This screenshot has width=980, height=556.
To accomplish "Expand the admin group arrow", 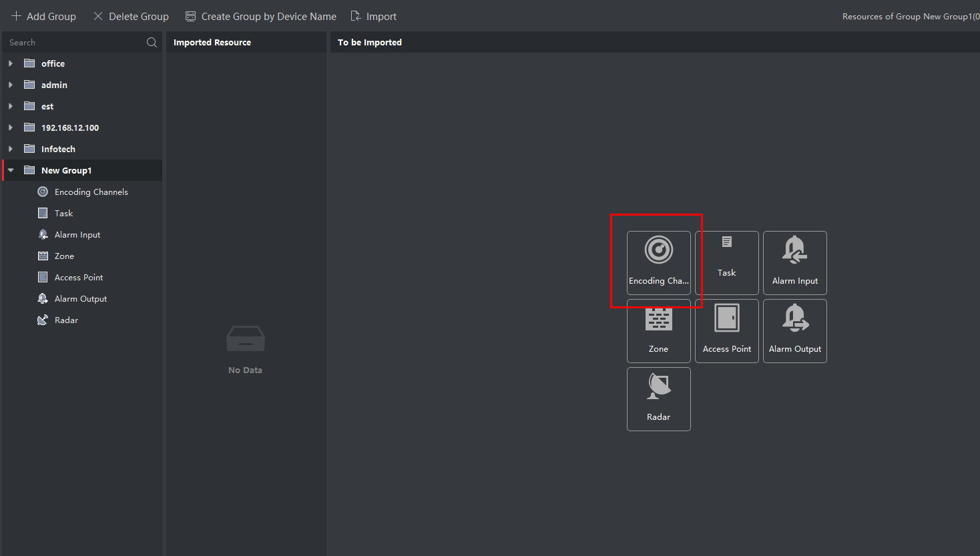I will (11, 85).
